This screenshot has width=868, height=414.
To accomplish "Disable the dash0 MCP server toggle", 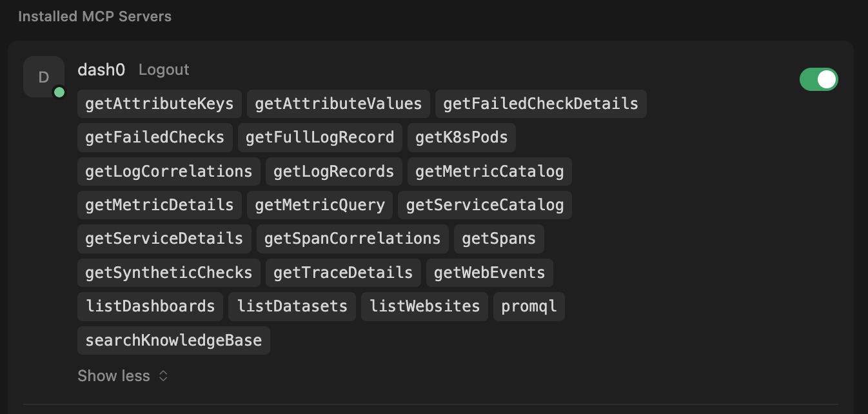I will tap(818, 79).
